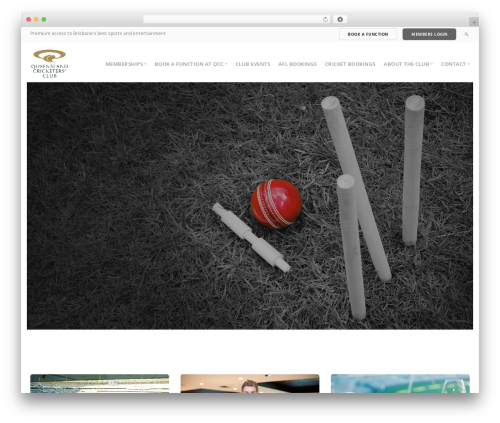Expand the Contact menu

[x=455, y=64]
